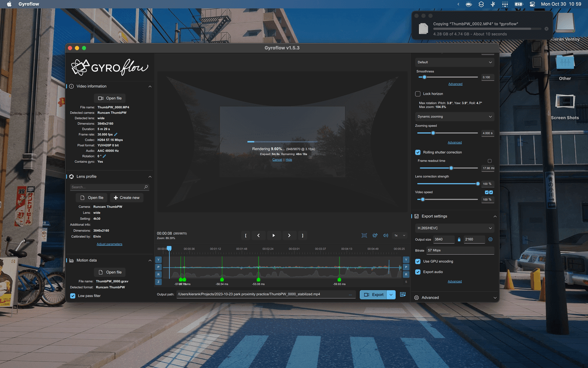Set trim start with left bracket button
Viewport: 588px width, 368px height.
(x=246, y=236)
